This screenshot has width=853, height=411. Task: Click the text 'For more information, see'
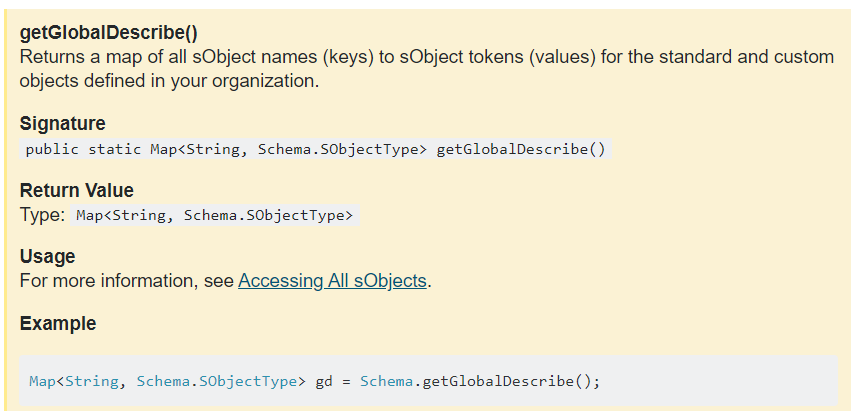click(127, 281)
